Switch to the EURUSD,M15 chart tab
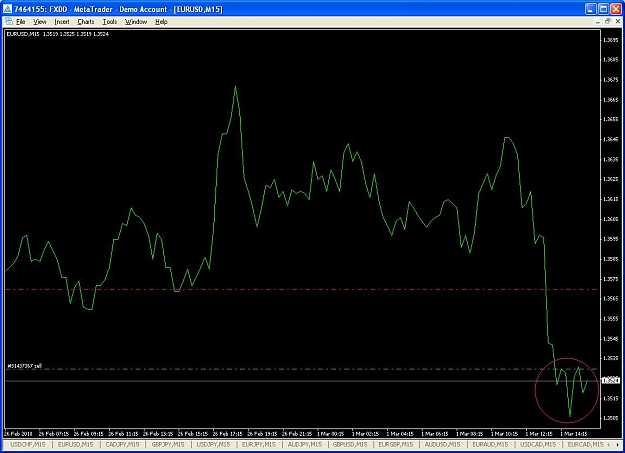This screenshot has width=625, height=453. click(x=75, y=444)
